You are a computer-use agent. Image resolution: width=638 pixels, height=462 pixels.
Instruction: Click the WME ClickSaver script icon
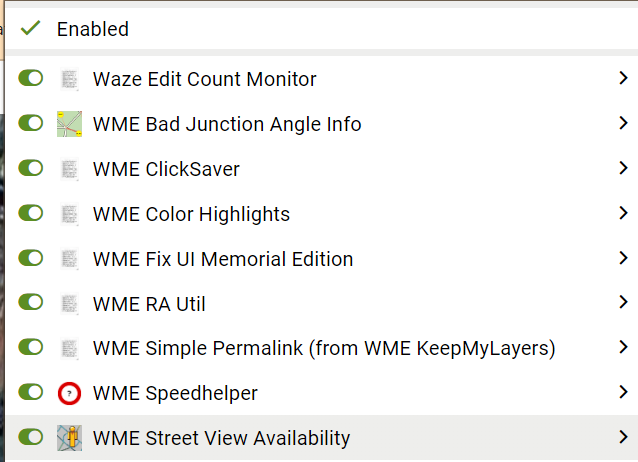[x=69, y=169]
